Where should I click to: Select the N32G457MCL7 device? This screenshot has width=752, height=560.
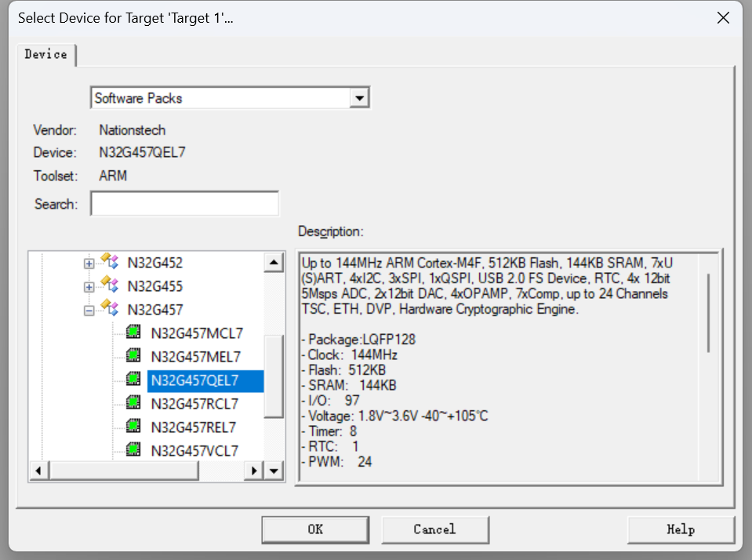(197, 333)
